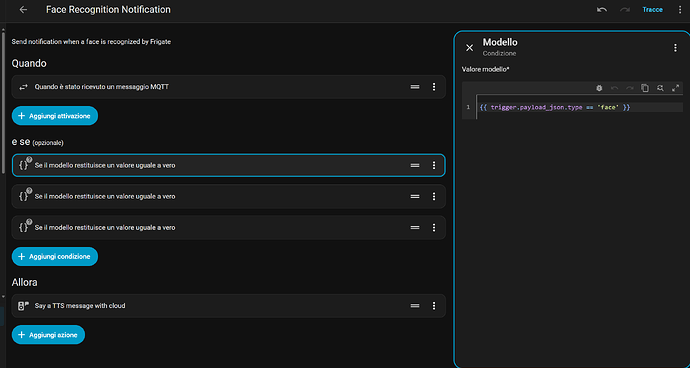Open the middle condition's three-dot menu
Screen dimensions: 690x368
434,196
